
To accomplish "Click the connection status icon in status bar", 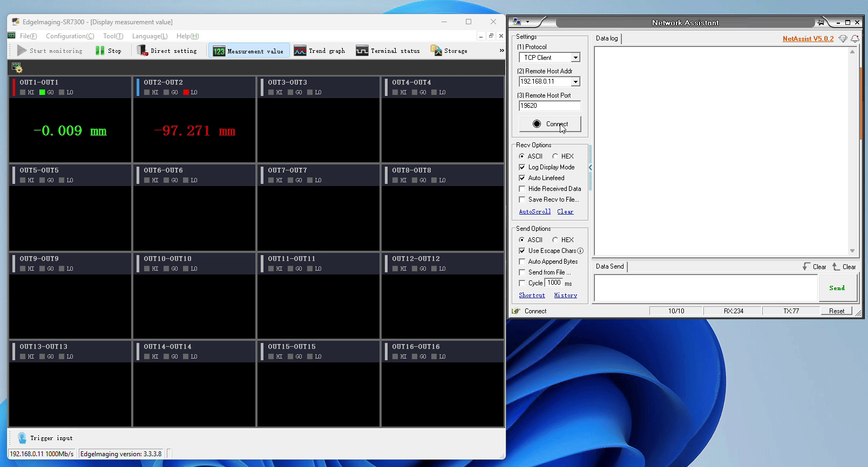I will click(516, 311).
